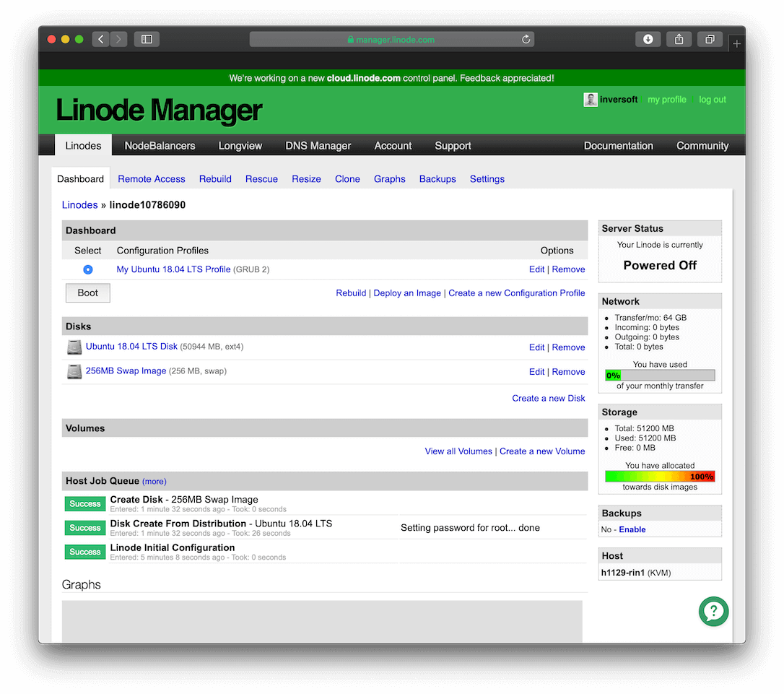Click View all Volumes
784x694 pixels.
(458, 451)
